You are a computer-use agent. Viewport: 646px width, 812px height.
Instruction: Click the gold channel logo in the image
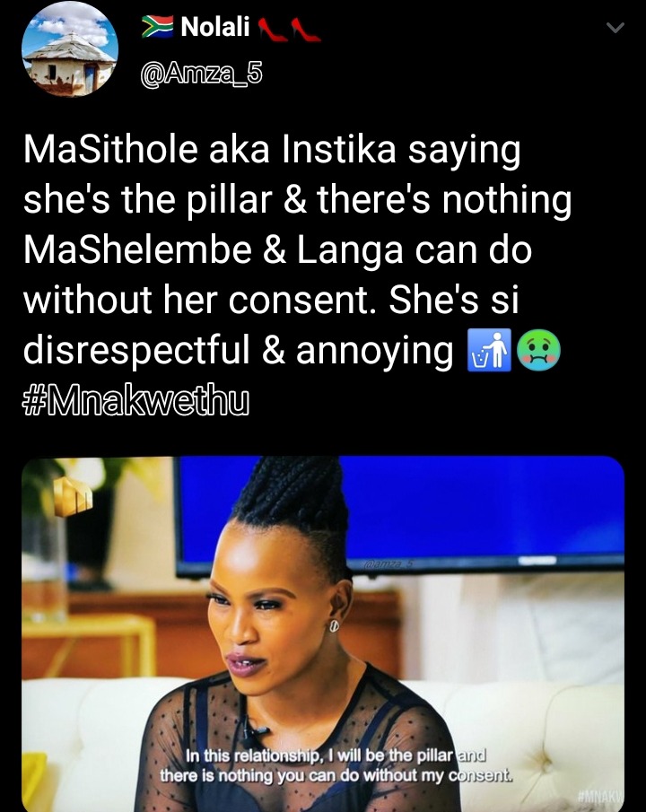pyautogui.click(x=73, y=498)
